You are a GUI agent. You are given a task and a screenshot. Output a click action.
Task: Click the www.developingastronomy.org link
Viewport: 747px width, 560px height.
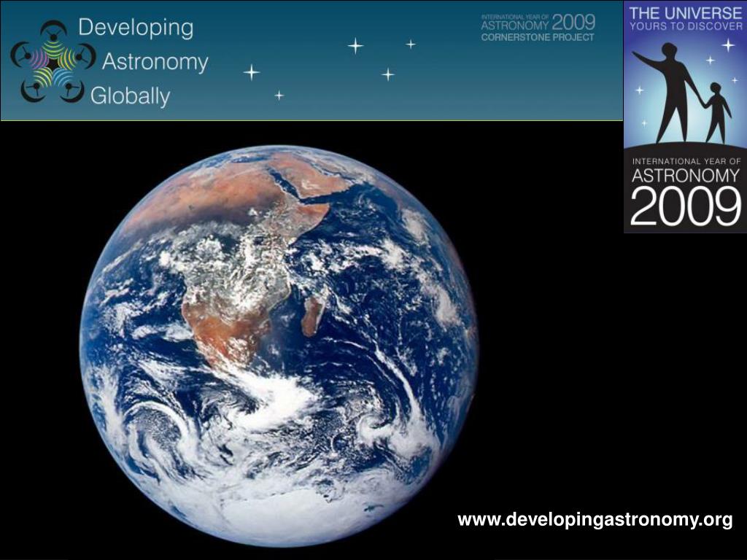(595, 520)
